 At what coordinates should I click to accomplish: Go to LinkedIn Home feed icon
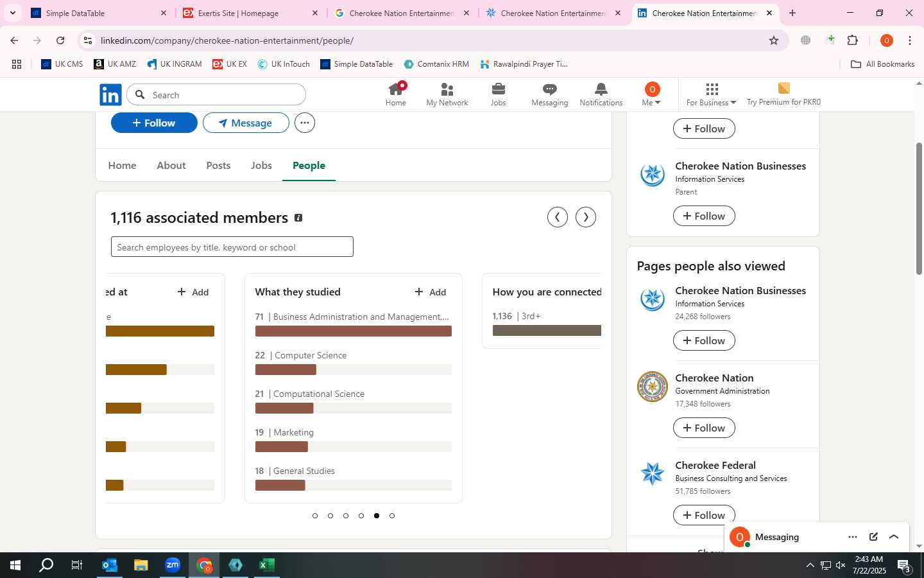tap(396, 89)
